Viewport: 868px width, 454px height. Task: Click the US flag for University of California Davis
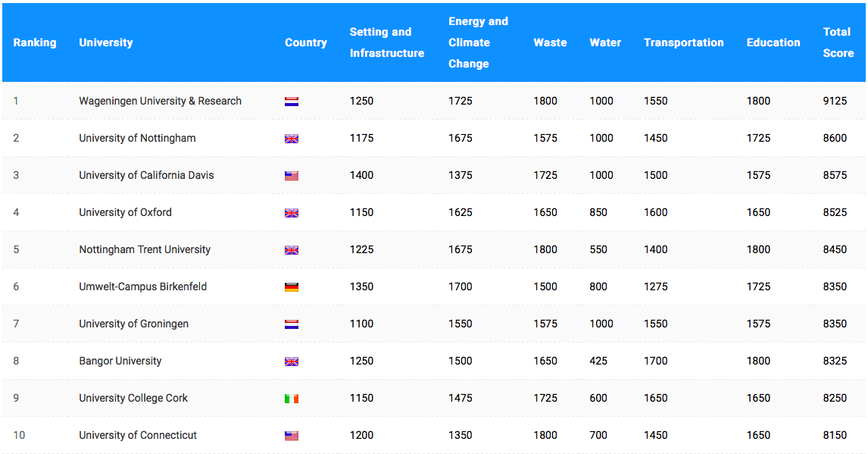(x=291, y=176)
